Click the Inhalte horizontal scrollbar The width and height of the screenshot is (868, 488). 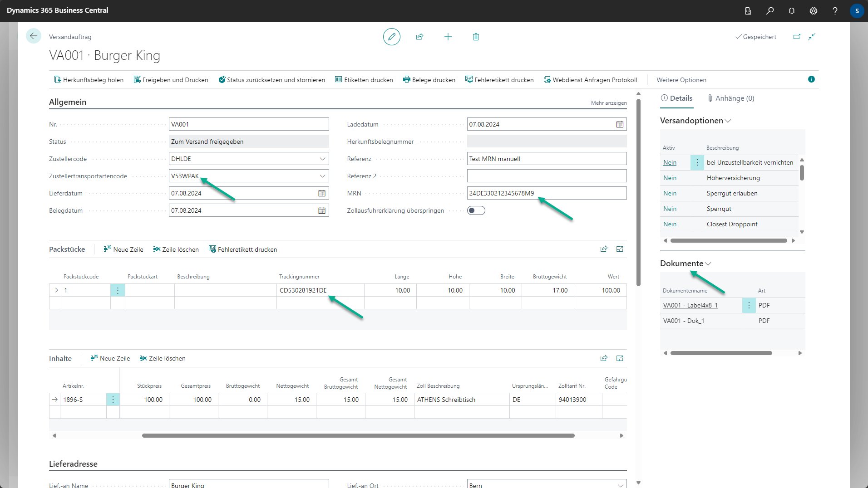(358, 435)
